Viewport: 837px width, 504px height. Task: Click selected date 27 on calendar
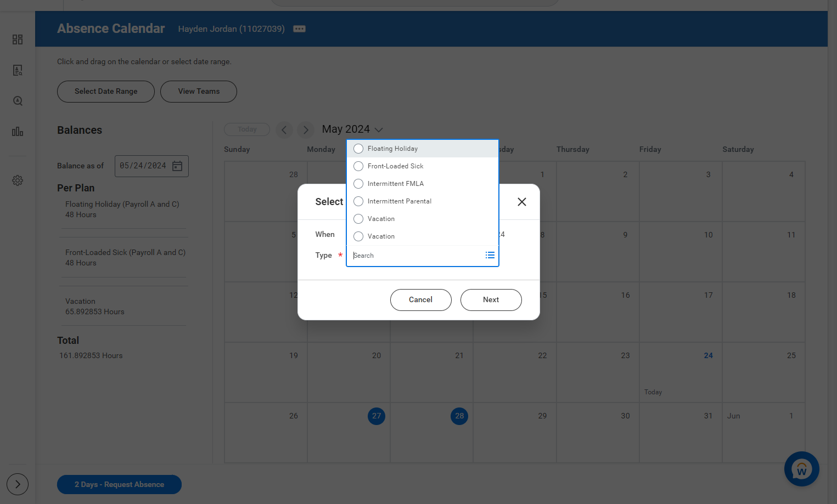tap(377, 416)
